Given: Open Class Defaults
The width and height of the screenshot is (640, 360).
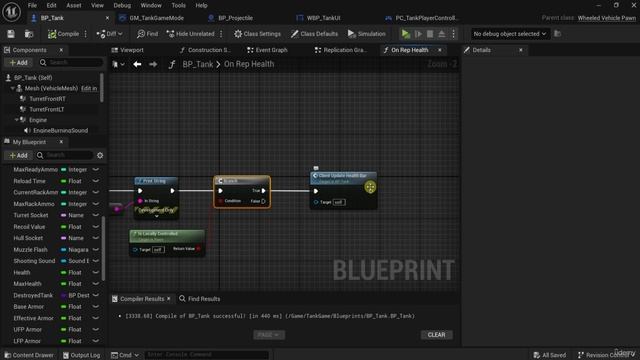Looking at the screenshot, I should click(x=314, y=34).
